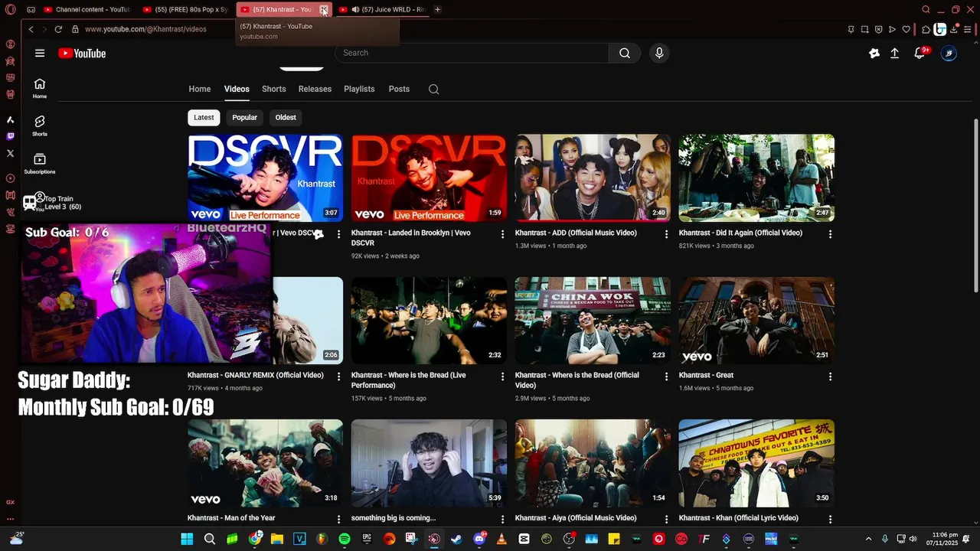Switch to the 80s Pop browser tab
This screenshot has width=980, height=551.
pos(185,9)
